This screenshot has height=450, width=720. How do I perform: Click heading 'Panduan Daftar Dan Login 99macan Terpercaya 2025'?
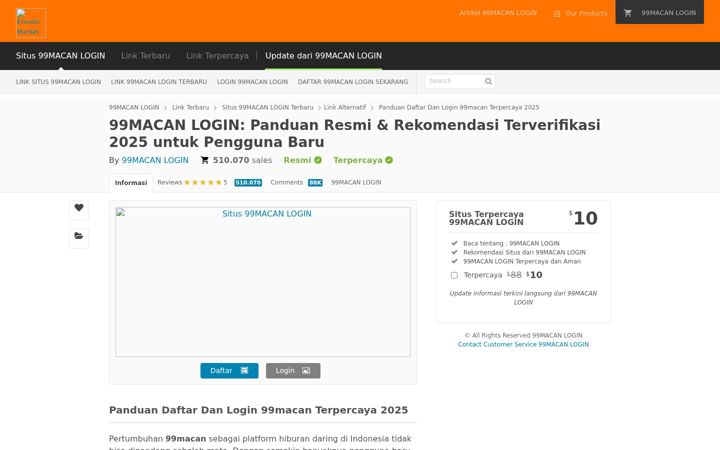259,410
